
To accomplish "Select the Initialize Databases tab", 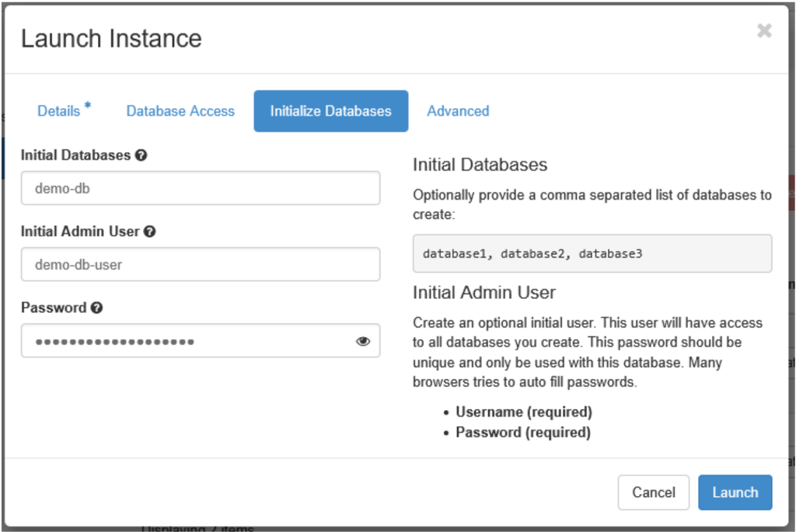I will click(330, 111).
